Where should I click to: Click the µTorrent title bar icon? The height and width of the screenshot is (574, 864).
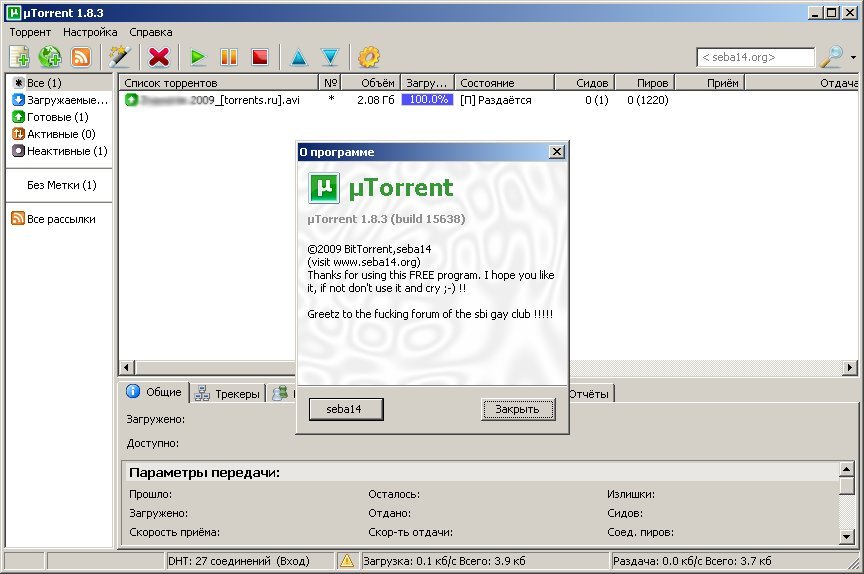tap(13, 13)
